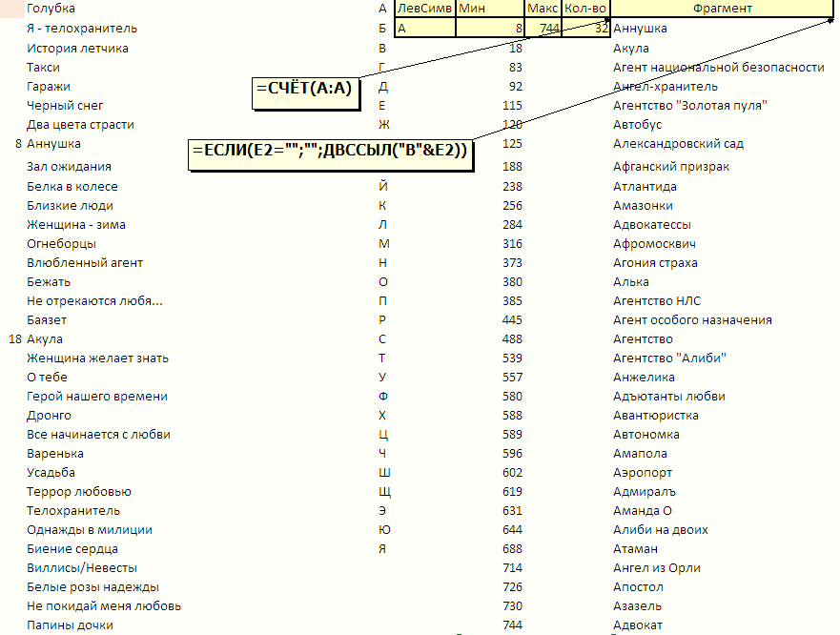Image resolution: width=840 pixels, height=635 pixels.
Task: Click the cell Черный снег
Action: tap(65, 106)
